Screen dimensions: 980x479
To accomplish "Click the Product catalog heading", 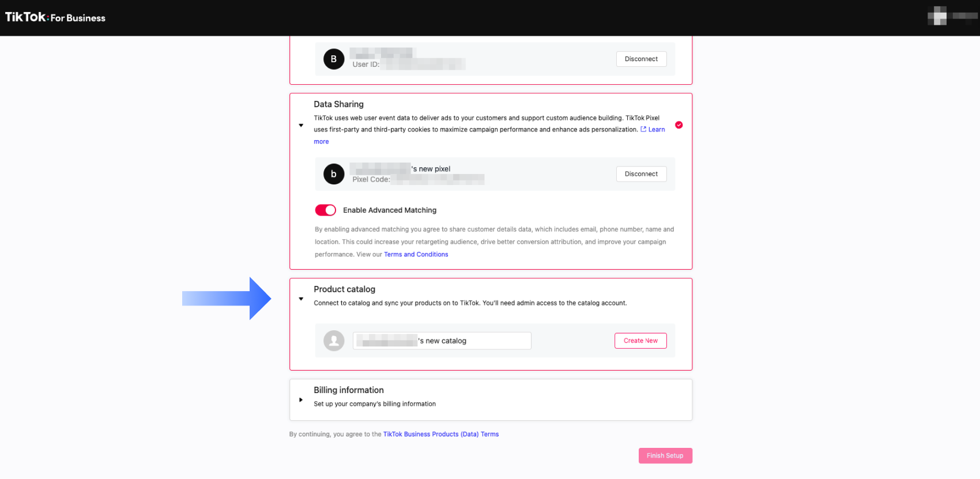I will click(344, 289).
